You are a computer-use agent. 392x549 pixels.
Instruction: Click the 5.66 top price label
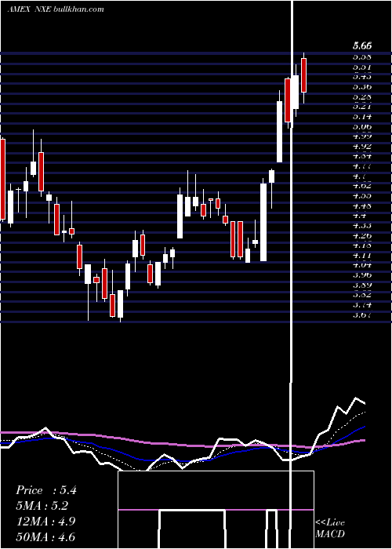tap(362, 45)
